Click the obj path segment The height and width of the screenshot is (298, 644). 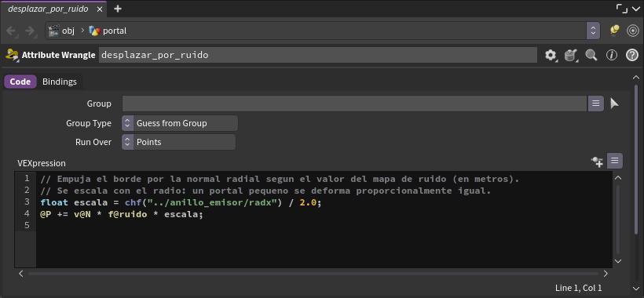click(61, 31)
